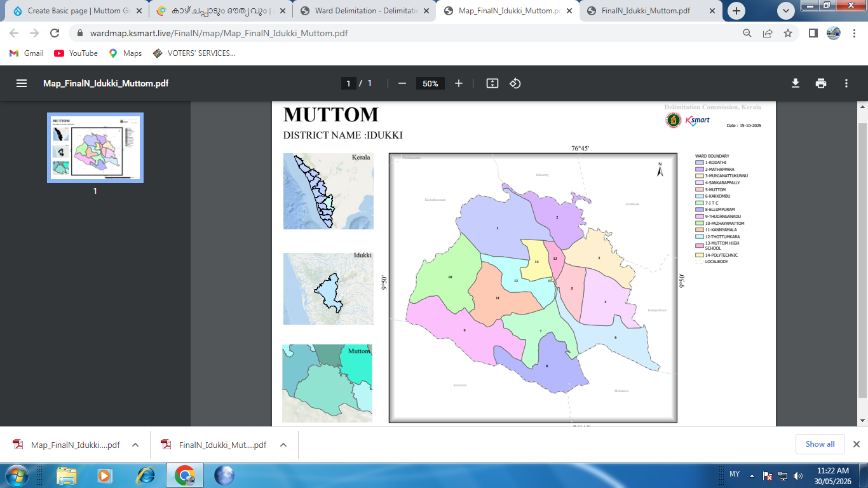The height and width of the screenshot is (488, 868).
Task: Expand options for FinalN_Idukki_Mut download
Action: pos(283,445)
